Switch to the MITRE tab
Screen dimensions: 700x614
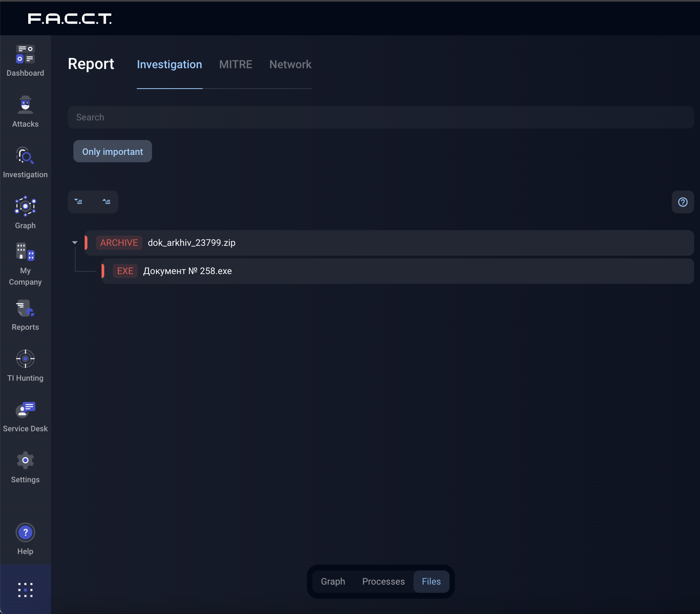click(x=236, y=64)
